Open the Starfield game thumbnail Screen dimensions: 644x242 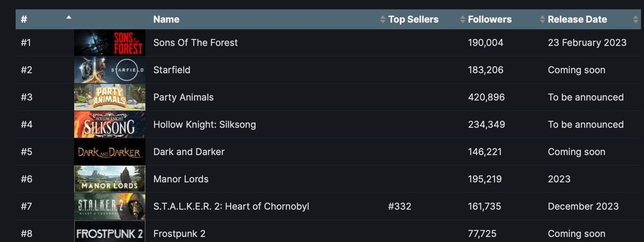click(110, 70)
